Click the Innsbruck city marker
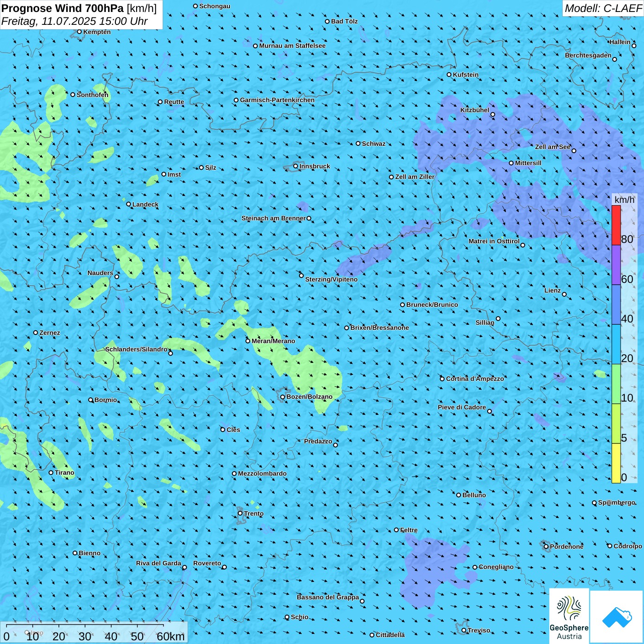 tap(296, 166)
